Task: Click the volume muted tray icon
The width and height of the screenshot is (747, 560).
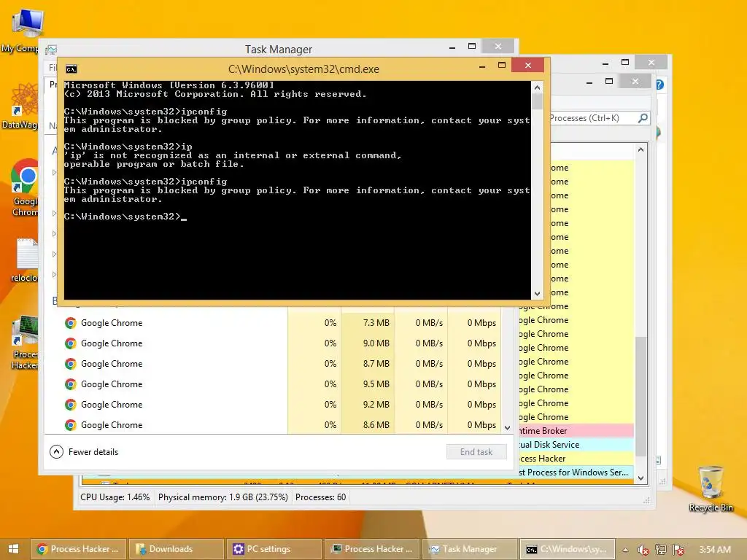Action: click(643, 550)
